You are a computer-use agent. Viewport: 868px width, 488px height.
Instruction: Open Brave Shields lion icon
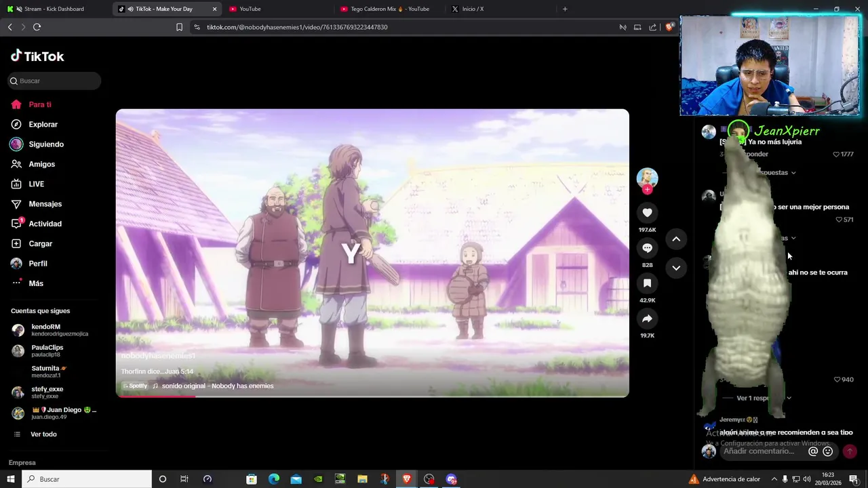pos(669,27)
